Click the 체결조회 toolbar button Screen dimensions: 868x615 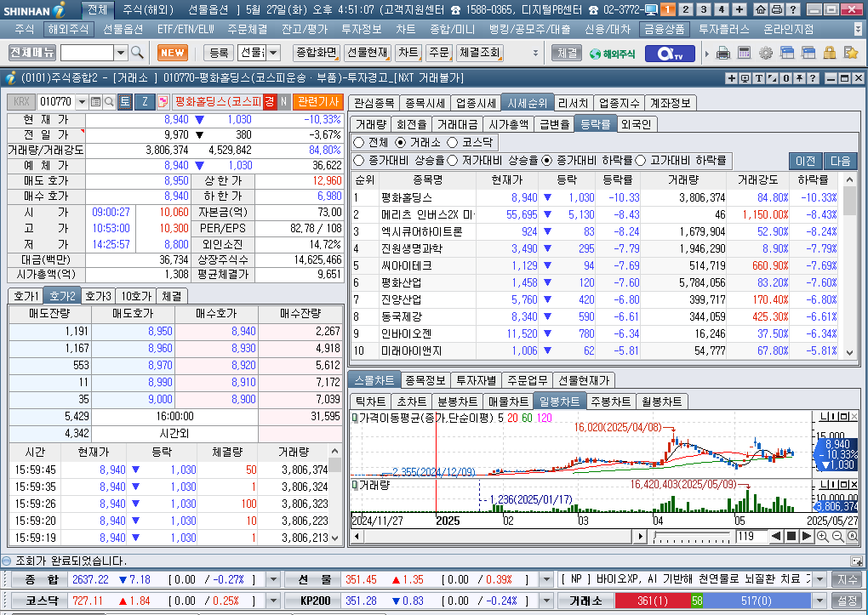pos(479,53)
